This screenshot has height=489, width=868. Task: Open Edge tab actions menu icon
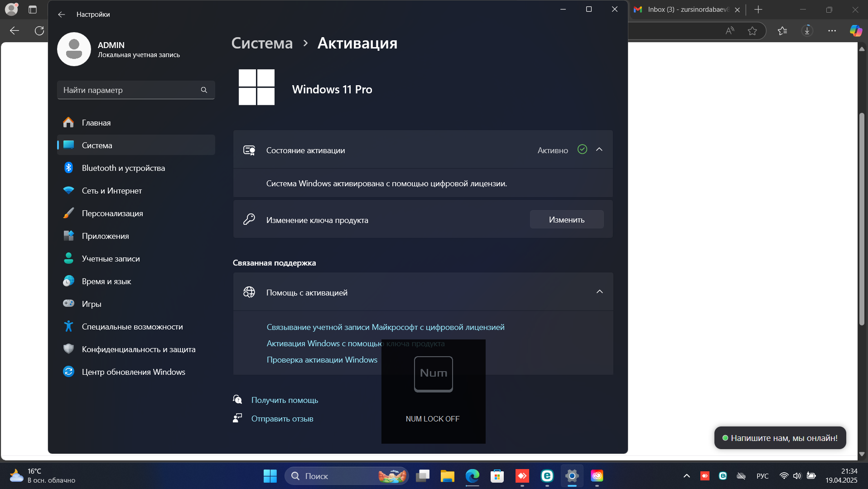(x=33, y=10)
